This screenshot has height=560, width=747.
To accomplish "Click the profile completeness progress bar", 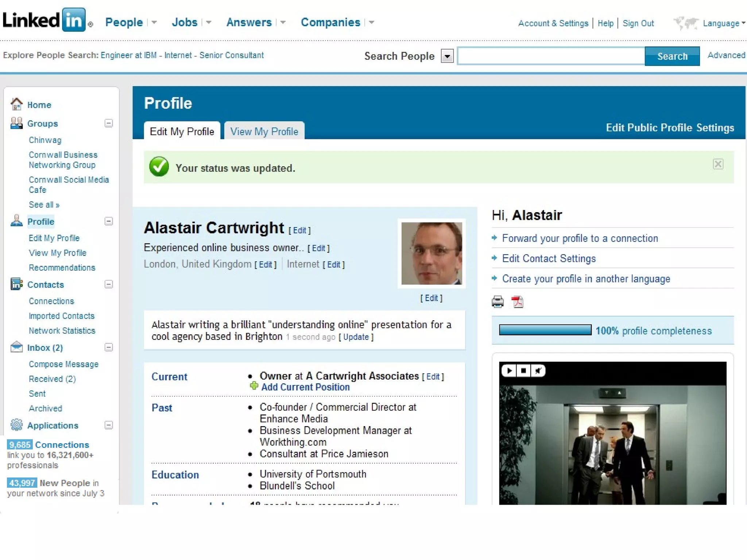I will [x=545, y=330].
